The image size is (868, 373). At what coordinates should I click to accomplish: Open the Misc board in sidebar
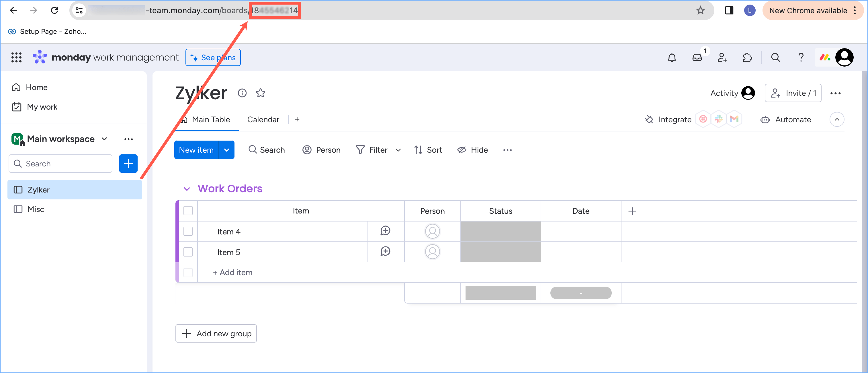point(36,209)
